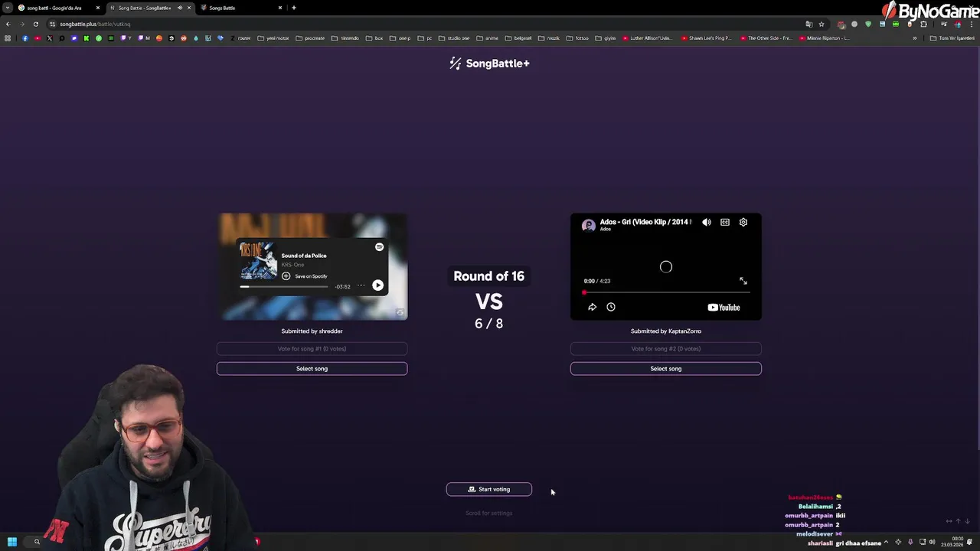980x551 pixels.
Task: Open Luther Allison bookmark
Action: [647, 38]
